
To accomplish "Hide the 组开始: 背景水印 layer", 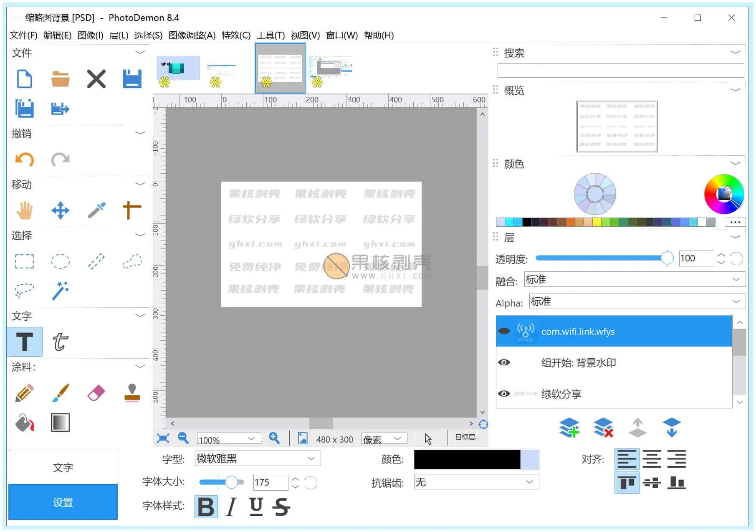I will (x=504, y=362).
